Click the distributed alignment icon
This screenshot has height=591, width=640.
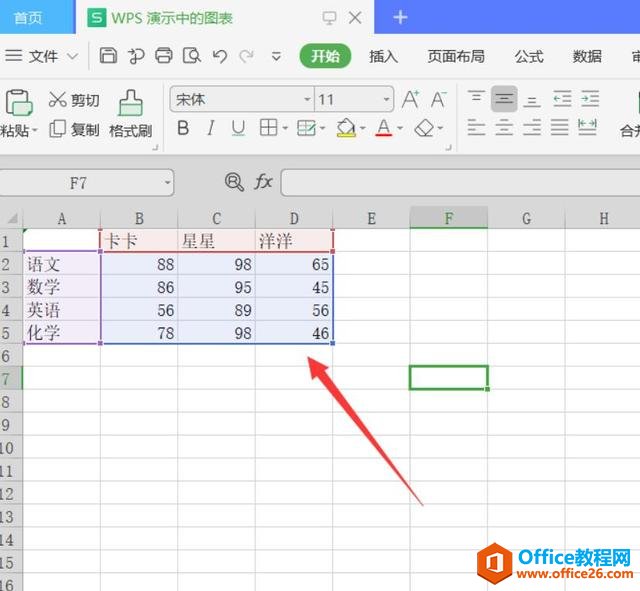pyautogui.click(x=587, y=127)
